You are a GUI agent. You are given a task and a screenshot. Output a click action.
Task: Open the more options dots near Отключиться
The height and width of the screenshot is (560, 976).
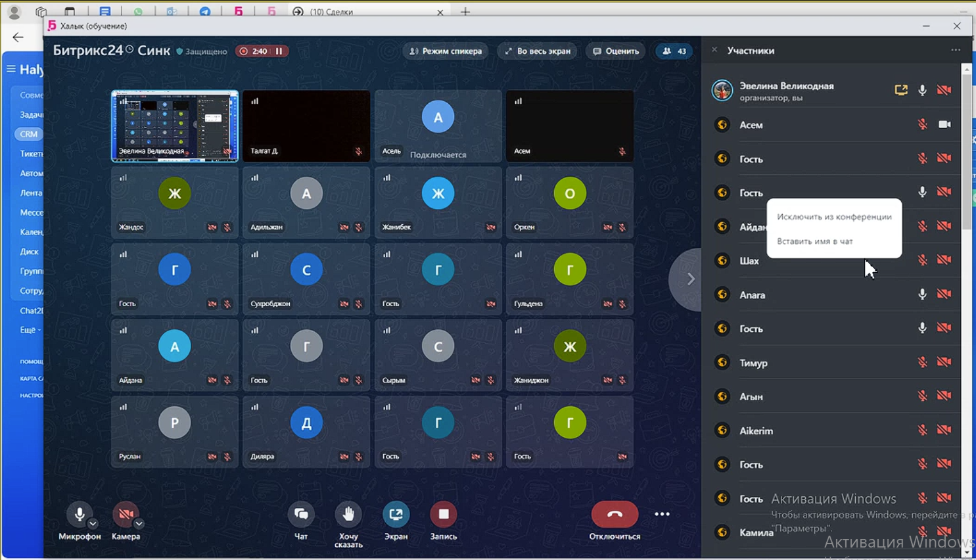click(x=662, y=514)
